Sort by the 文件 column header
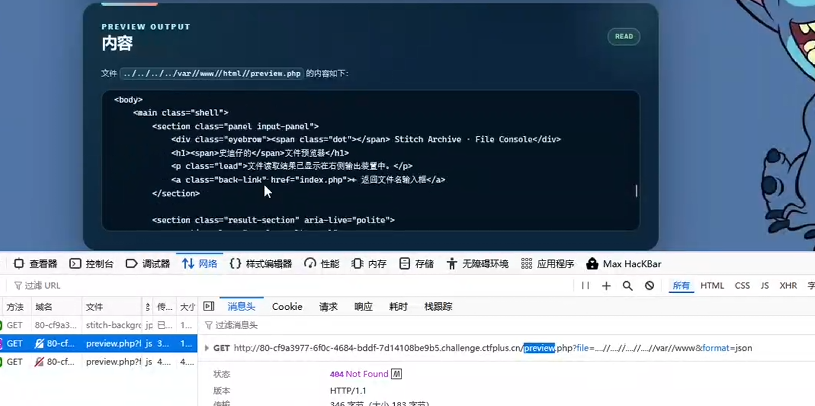The width and height of the screenshot is (815, 406). point(111,307)
